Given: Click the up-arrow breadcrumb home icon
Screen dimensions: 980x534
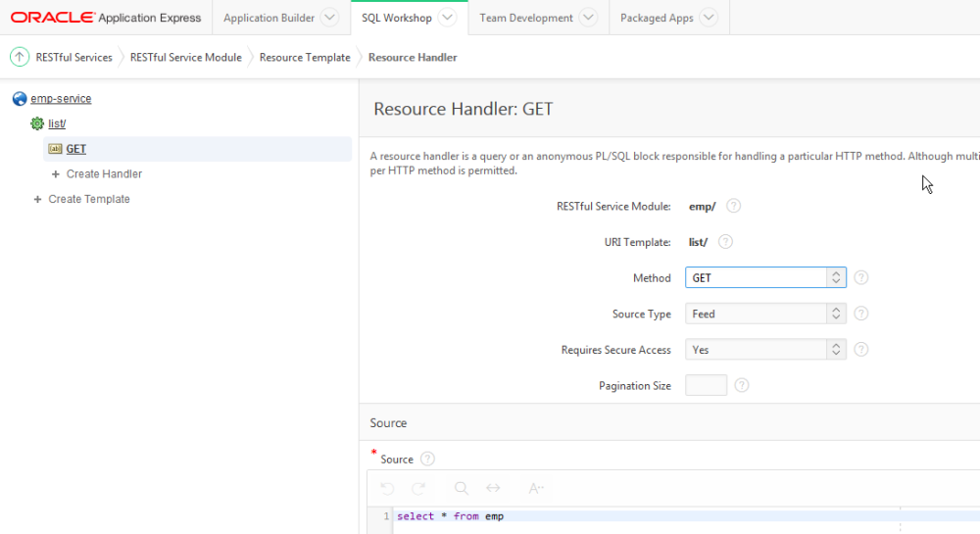Looking at the screenshot, I should [20, 58].
